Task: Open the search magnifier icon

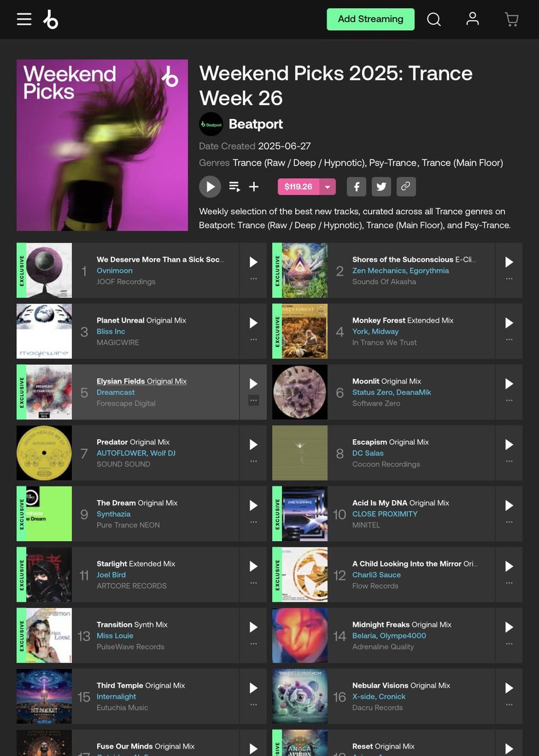Action: point(434,20)
